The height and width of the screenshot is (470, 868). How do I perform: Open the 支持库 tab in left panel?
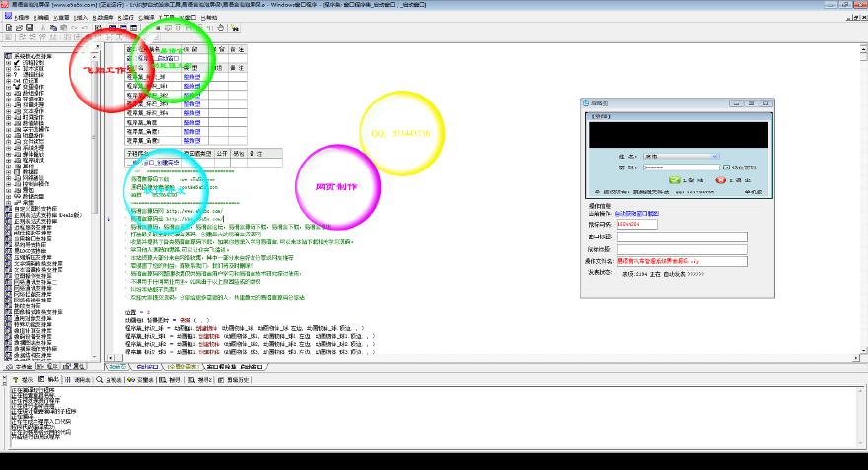[20, 367]
